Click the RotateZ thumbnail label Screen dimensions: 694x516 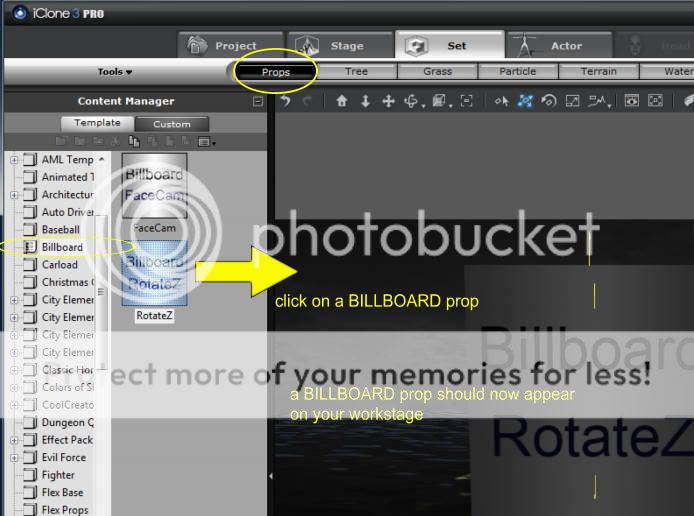154,316
